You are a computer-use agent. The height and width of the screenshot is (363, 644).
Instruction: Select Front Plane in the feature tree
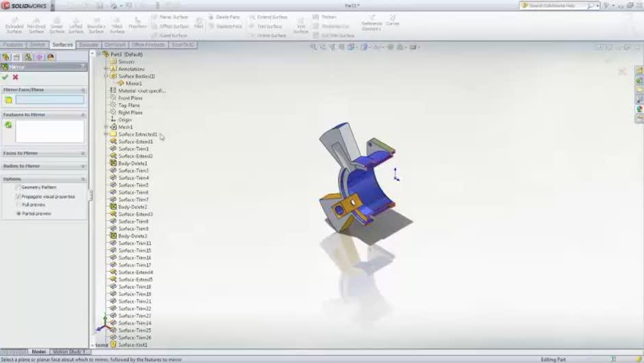(129, 98)
